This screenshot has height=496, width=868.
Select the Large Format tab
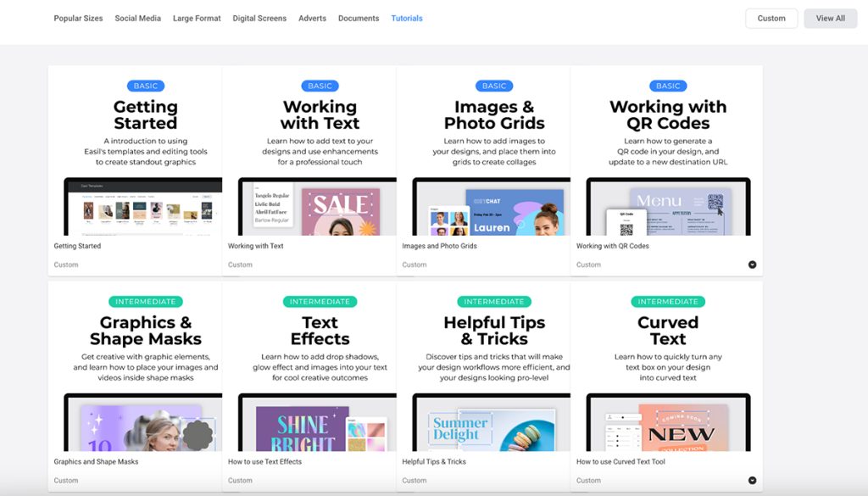[x=196, y=18]
